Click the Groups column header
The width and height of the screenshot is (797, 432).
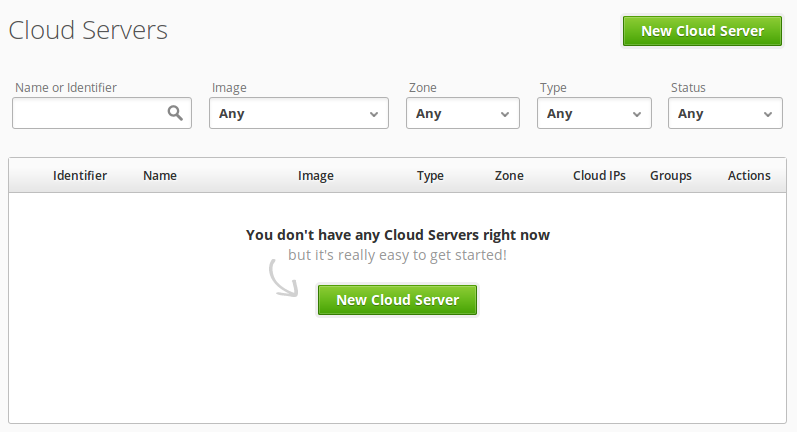coord(670,176)
